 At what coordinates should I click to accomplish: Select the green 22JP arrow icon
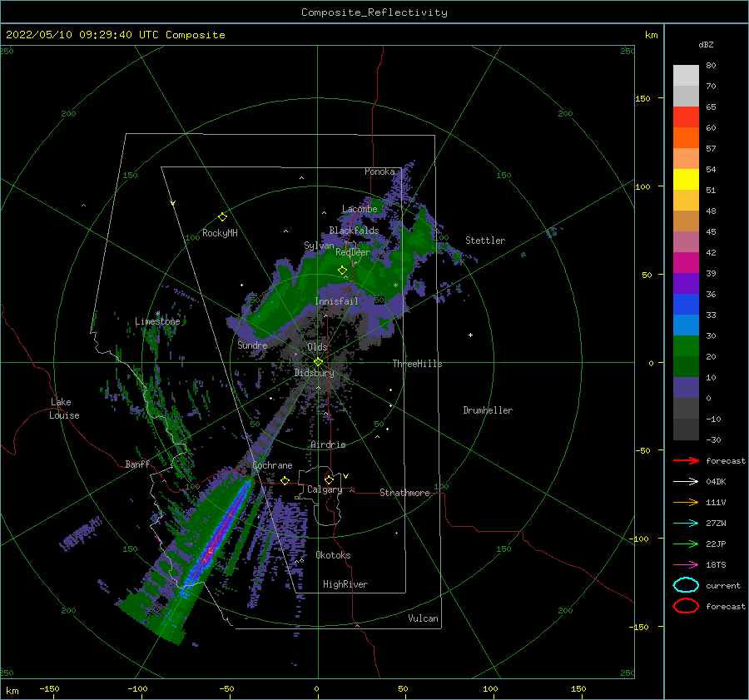click(x=686, y=544)
